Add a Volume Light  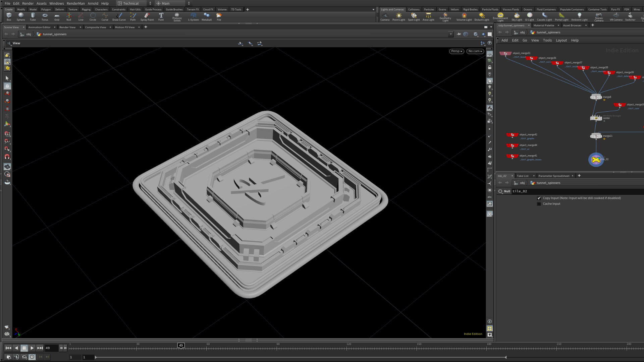(464, 17)
